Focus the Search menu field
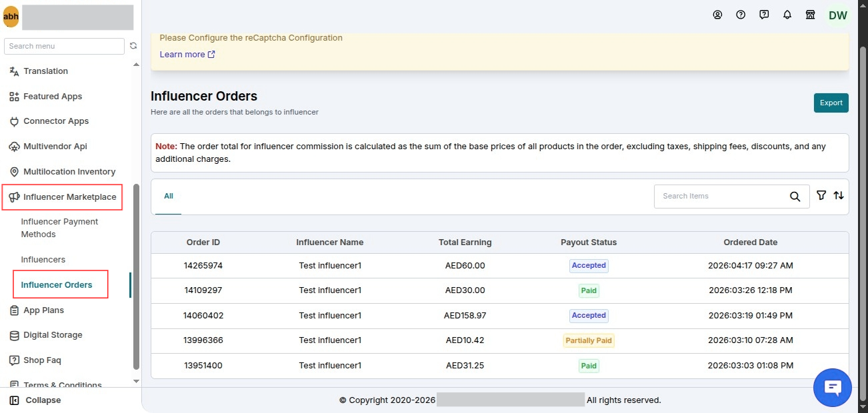This screenshot has width=868, height=413. (x=64, y=46)
